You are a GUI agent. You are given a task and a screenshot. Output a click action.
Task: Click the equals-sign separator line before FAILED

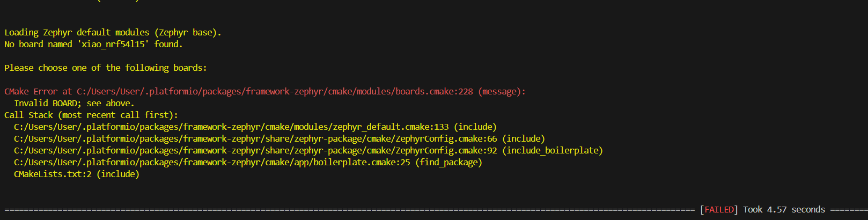tap(349, 210)
